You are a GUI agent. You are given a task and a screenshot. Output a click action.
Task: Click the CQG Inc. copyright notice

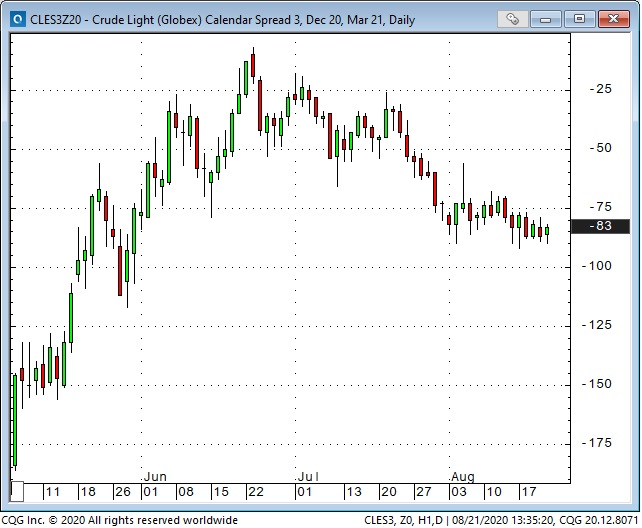click(120, 520)
